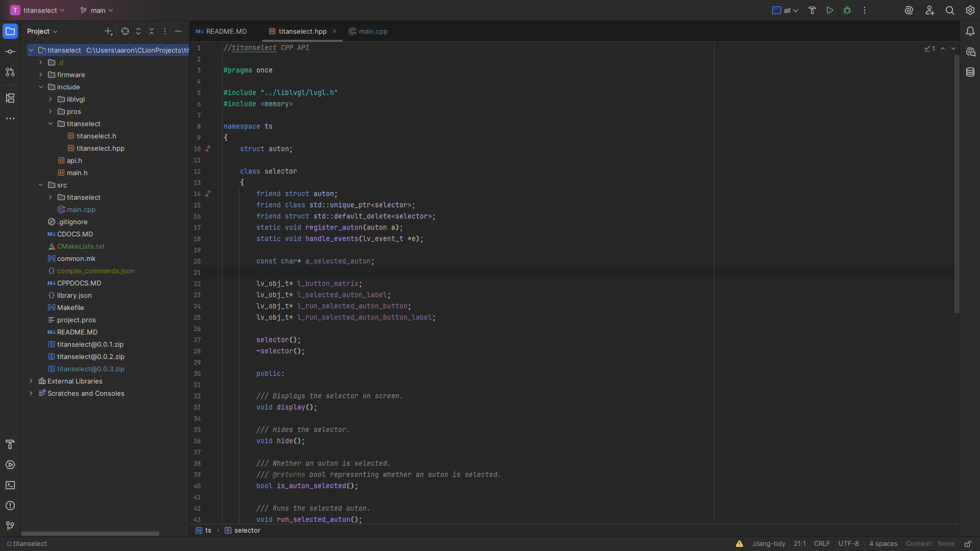Viewport: 980px width, 551px height.
Task: Open the Commit tool window
Action: point(10,52)
